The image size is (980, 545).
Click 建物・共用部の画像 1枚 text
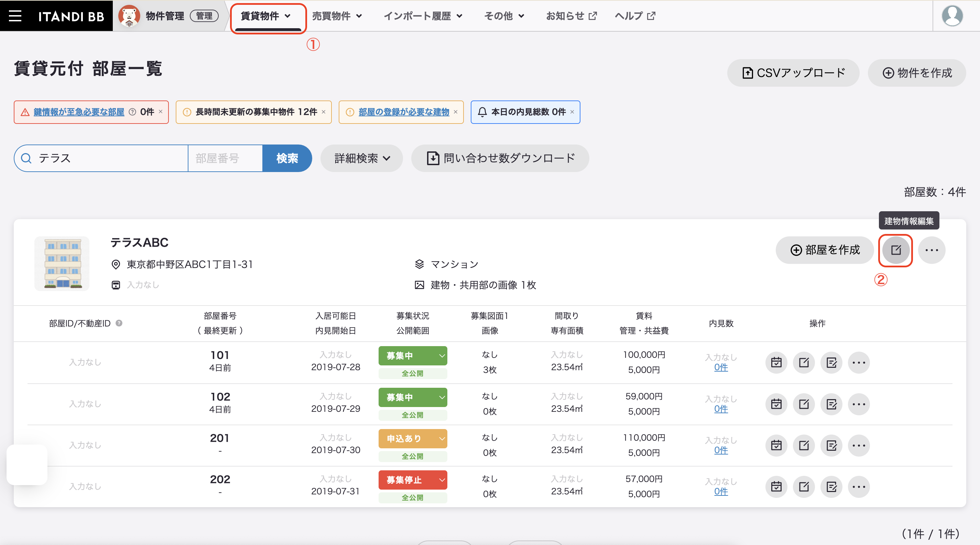coord(483,285)
